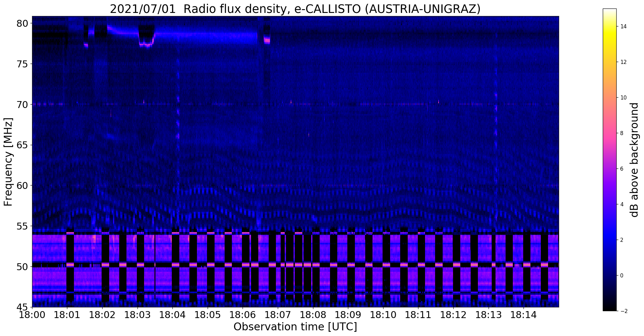Click the 18:03 time tick label

(x=137, y=315)
